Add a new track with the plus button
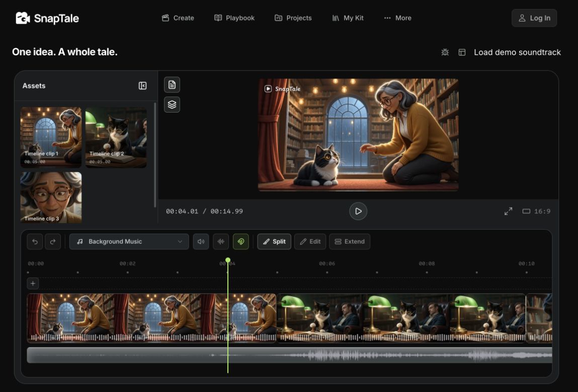 (x=33, y=283)
